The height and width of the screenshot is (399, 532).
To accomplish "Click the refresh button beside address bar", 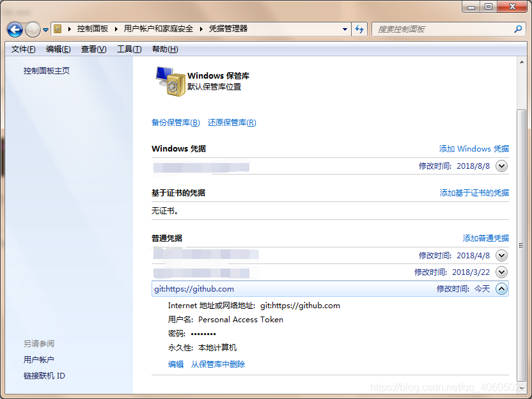I will [x=359, y=29].
